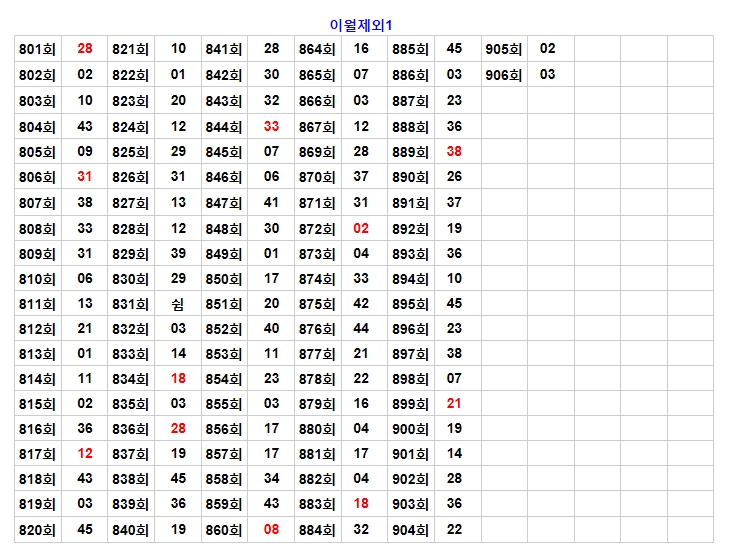Select the red 21 beside 899회
The image size is (732, 557).
(x=454, y=403)
